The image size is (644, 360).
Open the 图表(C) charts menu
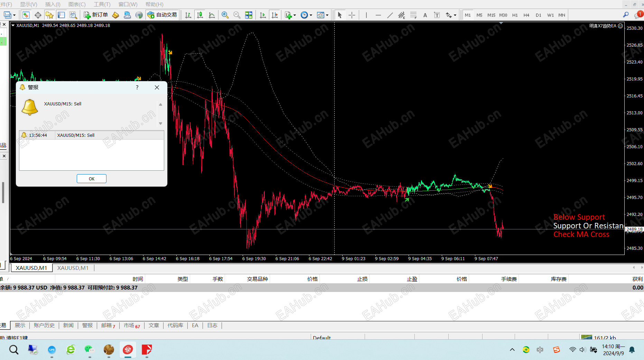(x=77, y=4)
